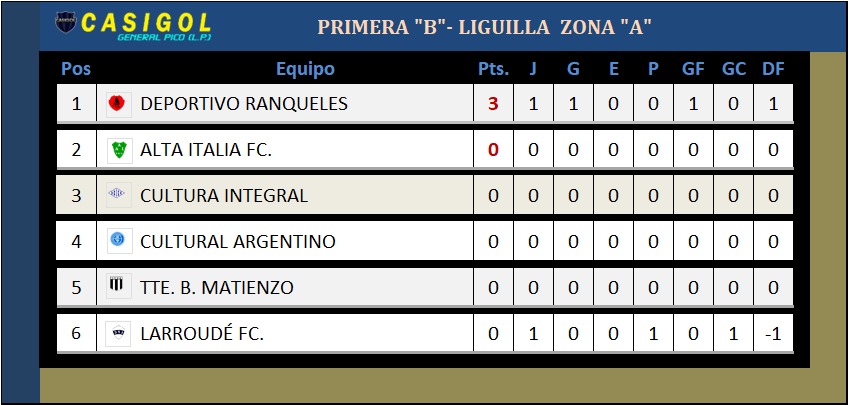This screenshot has width=848, height=405.
Task: Click the Casigol shield logo icon
Action: (66, 23)
